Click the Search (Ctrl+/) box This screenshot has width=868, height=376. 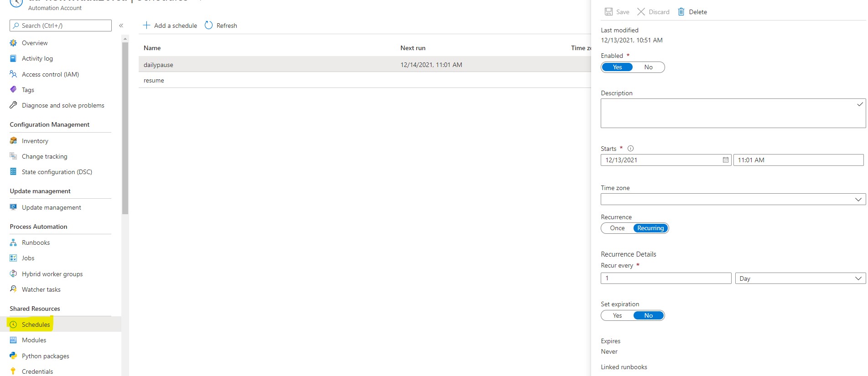coord(61,26)
